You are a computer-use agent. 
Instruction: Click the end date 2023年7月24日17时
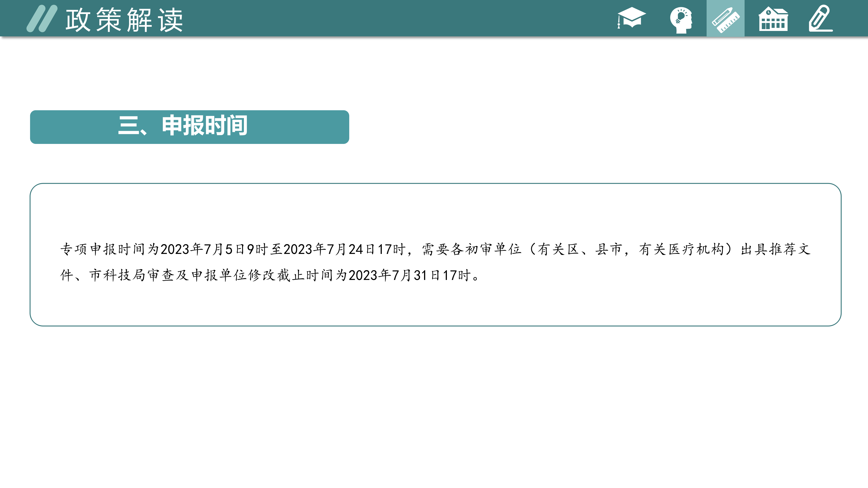[x=344, y=249]
